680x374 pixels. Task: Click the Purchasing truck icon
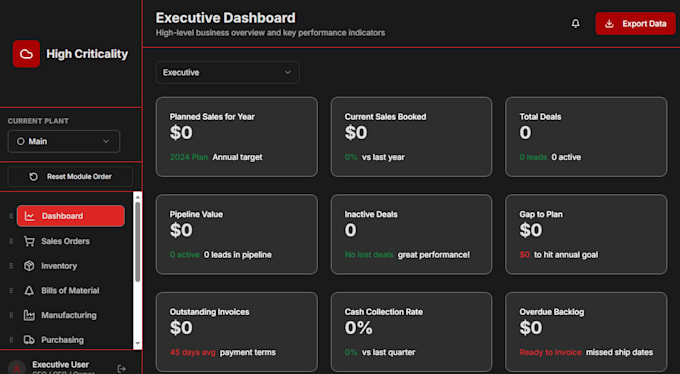29,340
